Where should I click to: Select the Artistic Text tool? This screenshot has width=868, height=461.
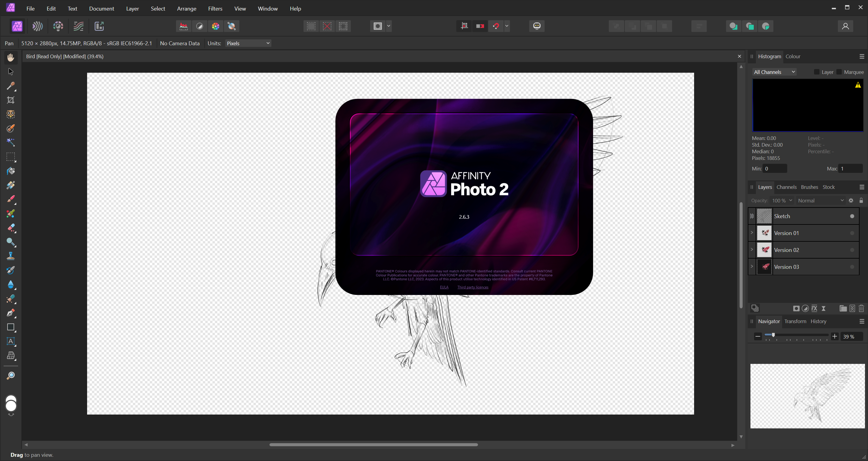tap(11, 341)
